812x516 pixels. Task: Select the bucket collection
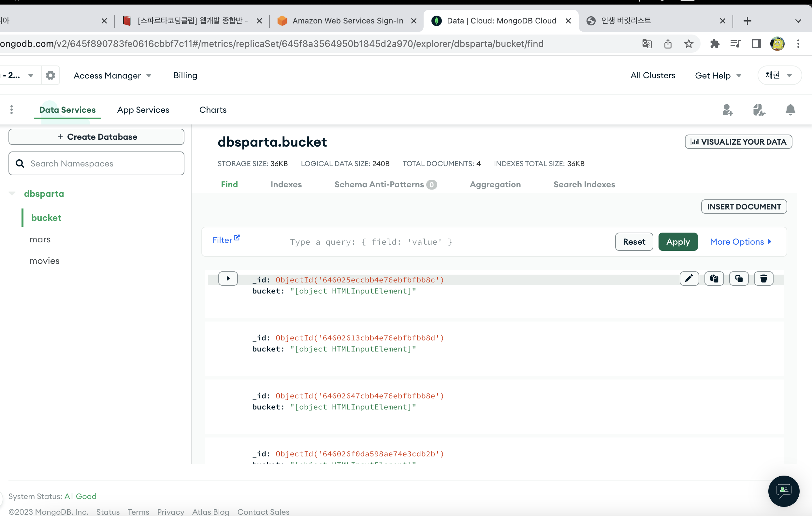(x=46, y=218)
